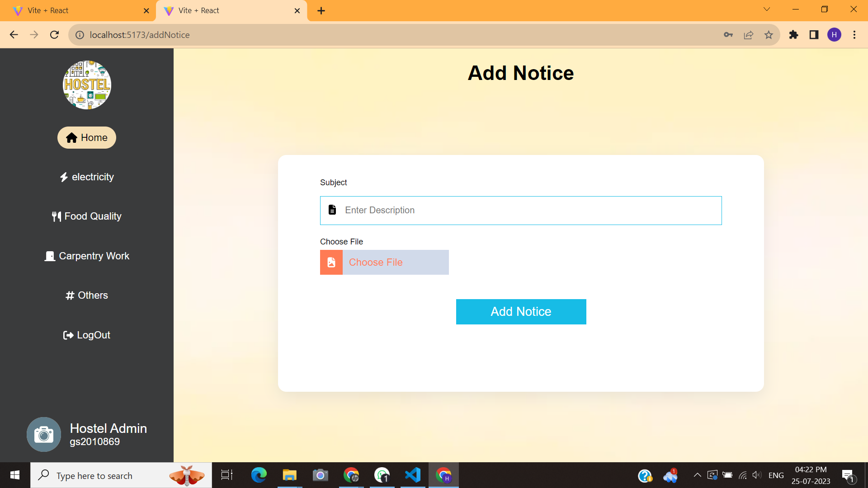Click the Hostel Admin camera avatar
The height and width of the screenshot is (488, 868).
[x=43, y=434]
